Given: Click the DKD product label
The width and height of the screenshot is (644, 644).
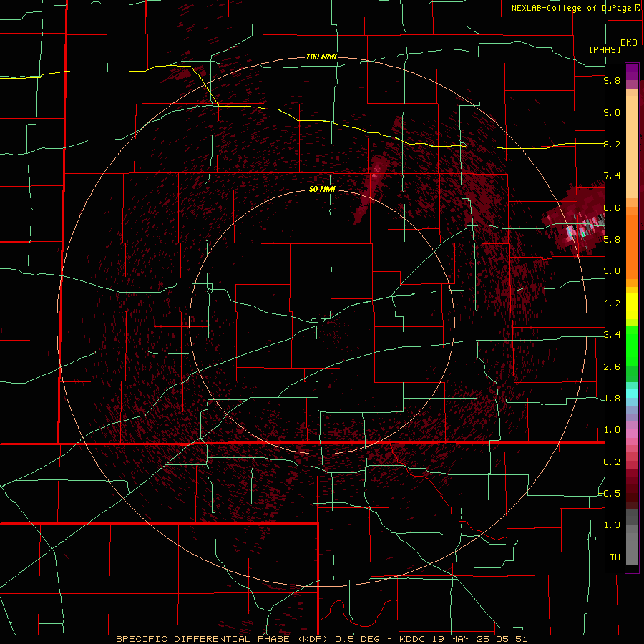Looking at the screenshot, I should point(629,43).
